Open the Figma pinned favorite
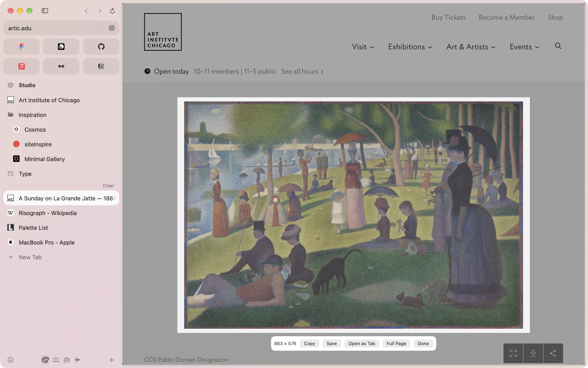Viewport: 588px width, 368px height. coord(22,46)
